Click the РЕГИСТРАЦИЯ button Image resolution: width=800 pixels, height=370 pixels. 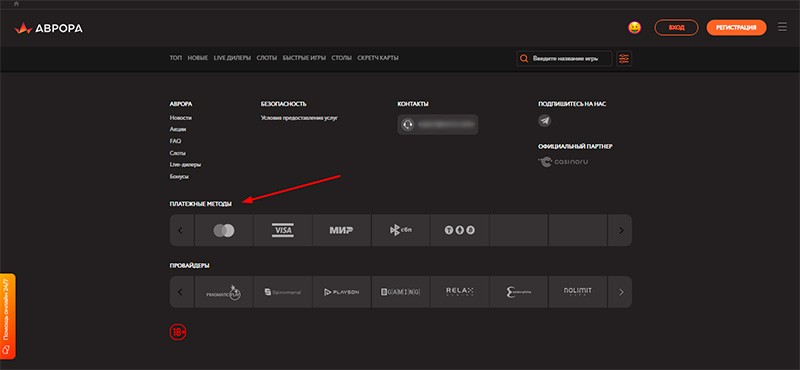coord(736,28)
